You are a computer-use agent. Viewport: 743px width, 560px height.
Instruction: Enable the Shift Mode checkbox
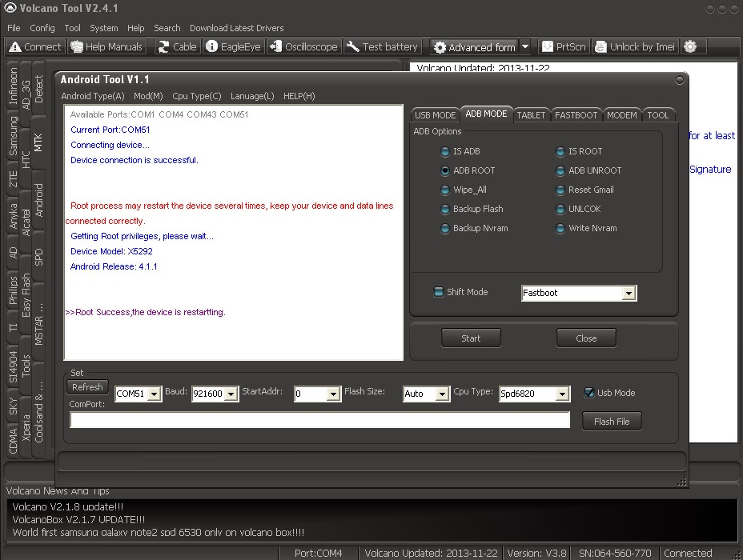click(439, 291)
